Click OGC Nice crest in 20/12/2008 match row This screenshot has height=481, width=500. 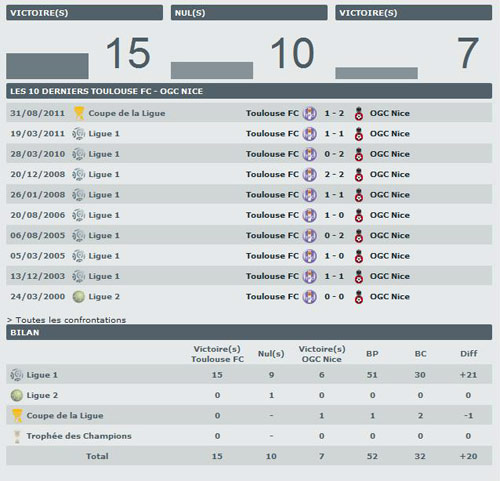(359, 174)
